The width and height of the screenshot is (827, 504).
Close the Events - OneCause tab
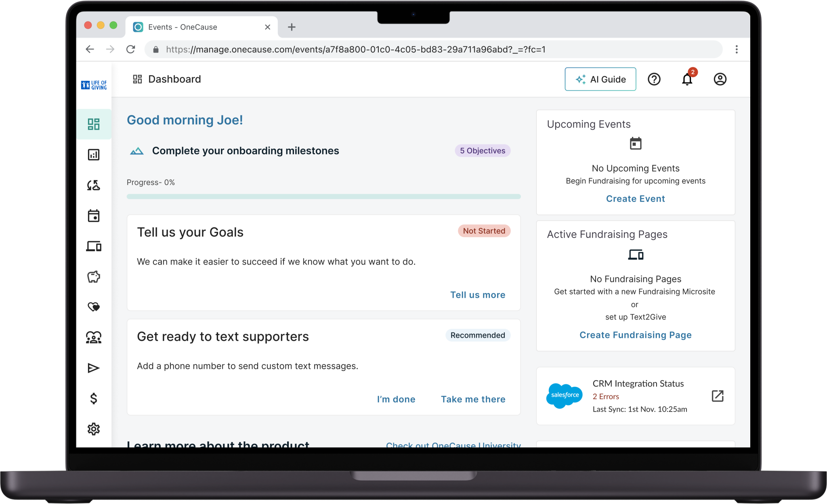(x=267, y=27)
